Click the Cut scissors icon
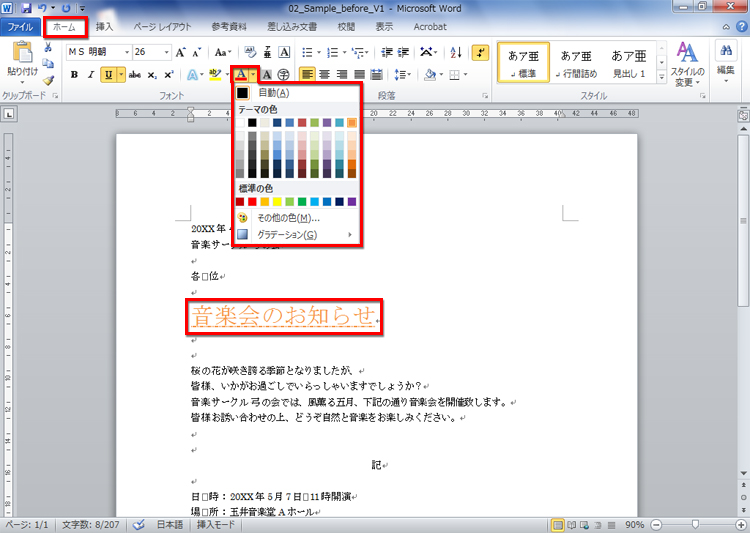 point(48,47)
